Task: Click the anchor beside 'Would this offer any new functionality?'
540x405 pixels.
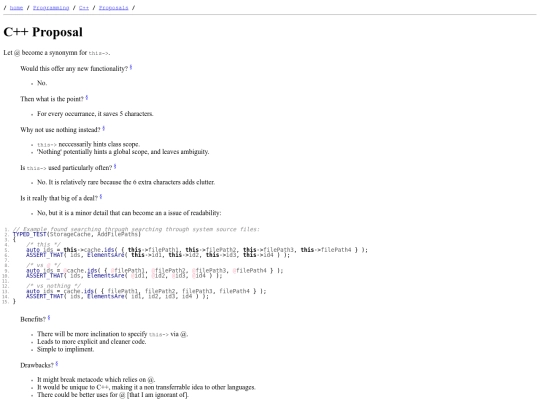Action: pyautogui.click(x=131, y=68)
